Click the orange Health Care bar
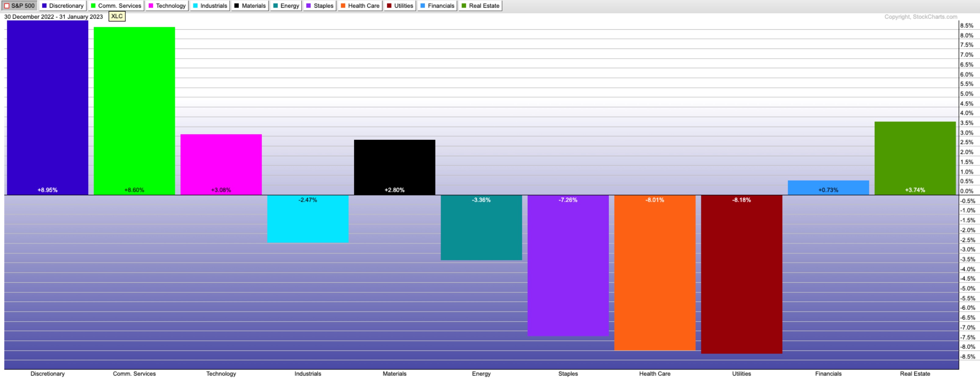The image size is (980, 385). click(x=655, y=272)
